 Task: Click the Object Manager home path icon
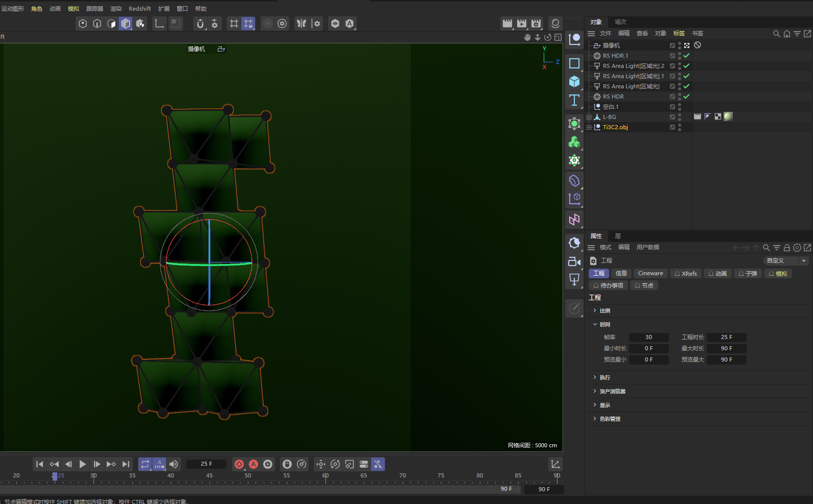click(x=787, y=34)
